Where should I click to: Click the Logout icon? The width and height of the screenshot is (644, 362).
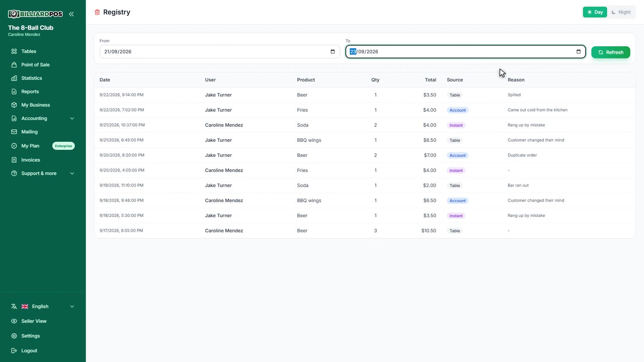click(14, 350)
